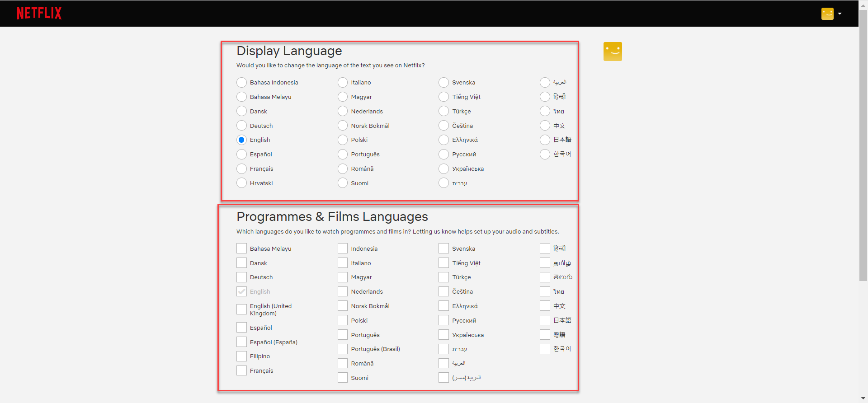Pick Türkçe as display language
Viewport: 868px width, 403px height.
(x=444, y=111)
